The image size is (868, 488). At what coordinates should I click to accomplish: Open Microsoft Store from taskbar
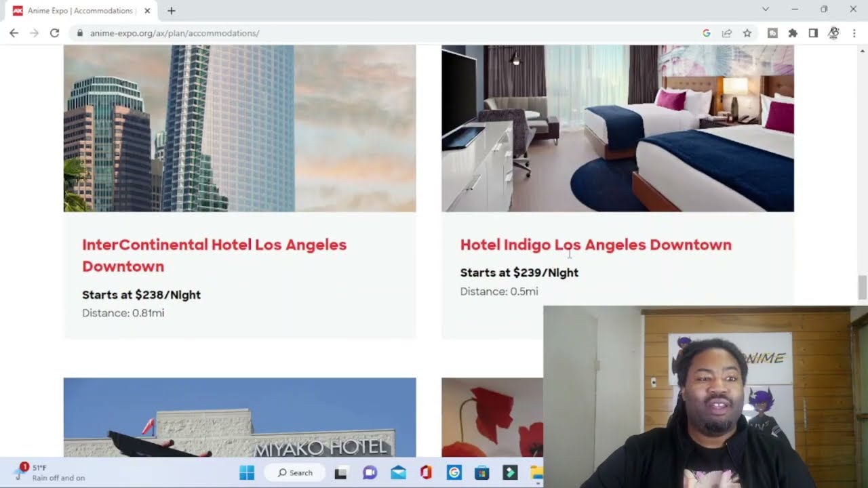pyautogui.click(x=481, y=472)
